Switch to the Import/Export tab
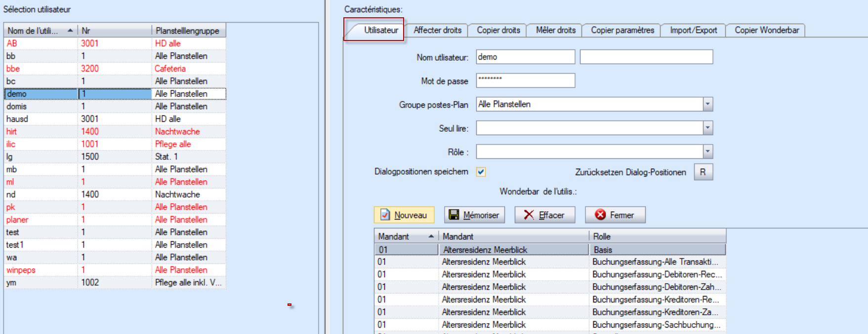Image resolution: width=868 pixels, height=334 pixels. click(x=693, y=30)
